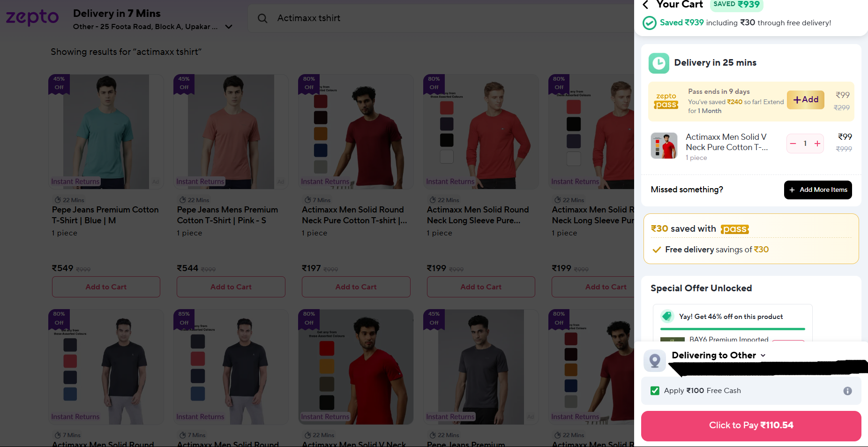
Task: Click the Add More Items button
Action: 818,190
